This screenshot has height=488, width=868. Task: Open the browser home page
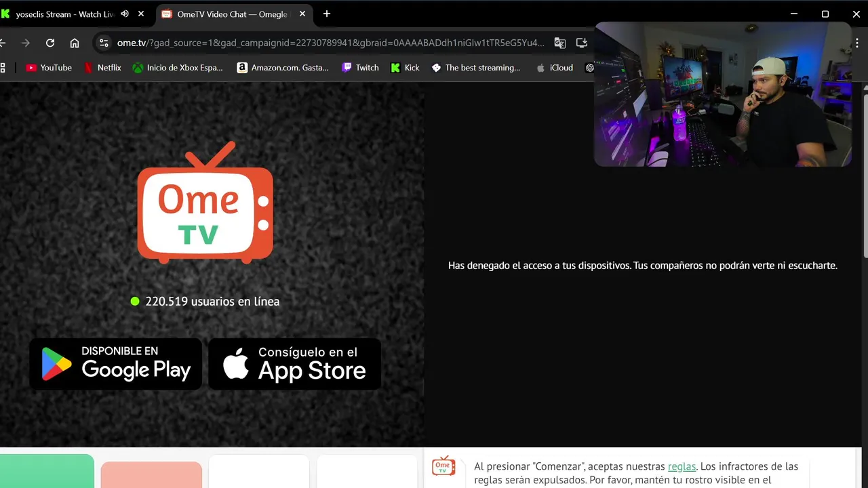click(75, 43)
